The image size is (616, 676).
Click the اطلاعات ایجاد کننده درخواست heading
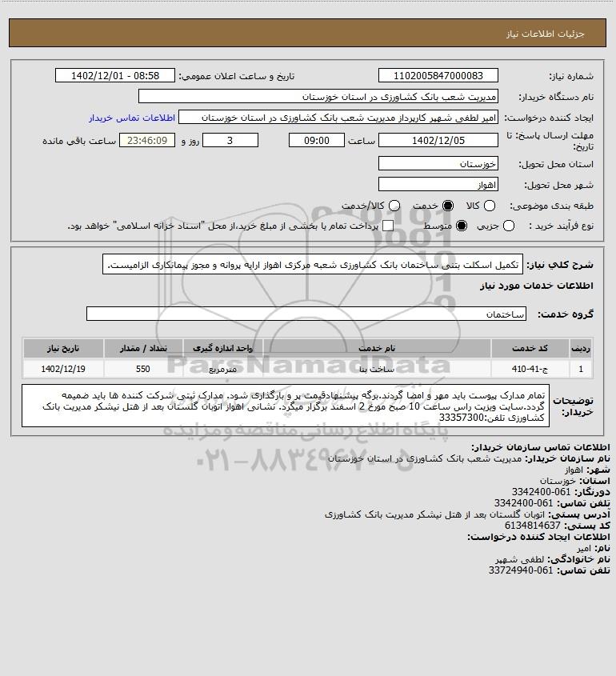[x=539, y=537]
